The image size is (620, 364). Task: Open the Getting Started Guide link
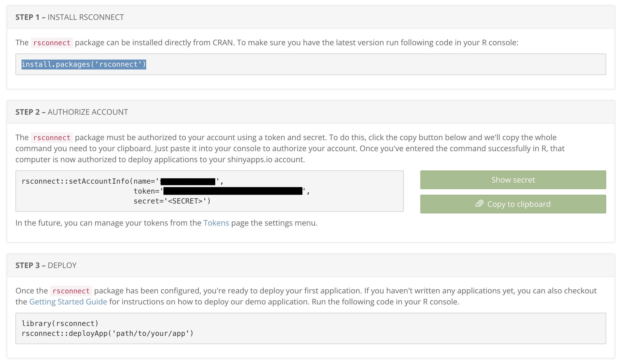pyautogui.click(x=68, y=302)
